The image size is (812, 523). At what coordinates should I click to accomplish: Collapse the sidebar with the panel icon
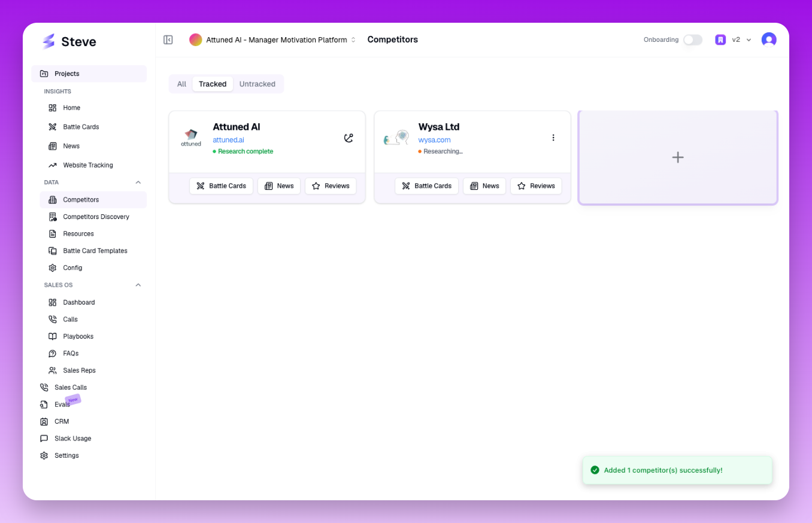coord(168,39)
